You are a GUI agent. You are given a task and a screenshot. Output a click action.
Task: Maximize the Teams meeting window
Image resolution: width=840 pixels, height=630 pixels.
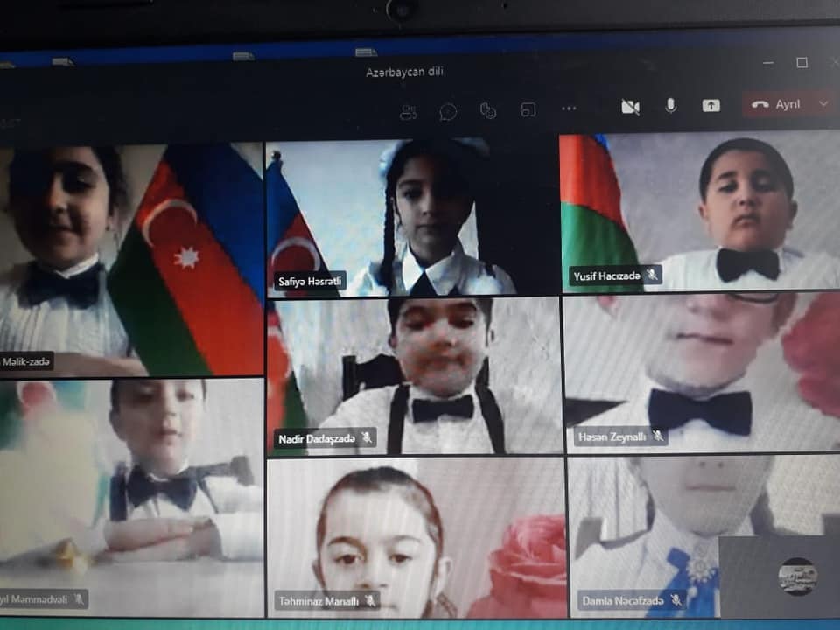pos(802,63)
